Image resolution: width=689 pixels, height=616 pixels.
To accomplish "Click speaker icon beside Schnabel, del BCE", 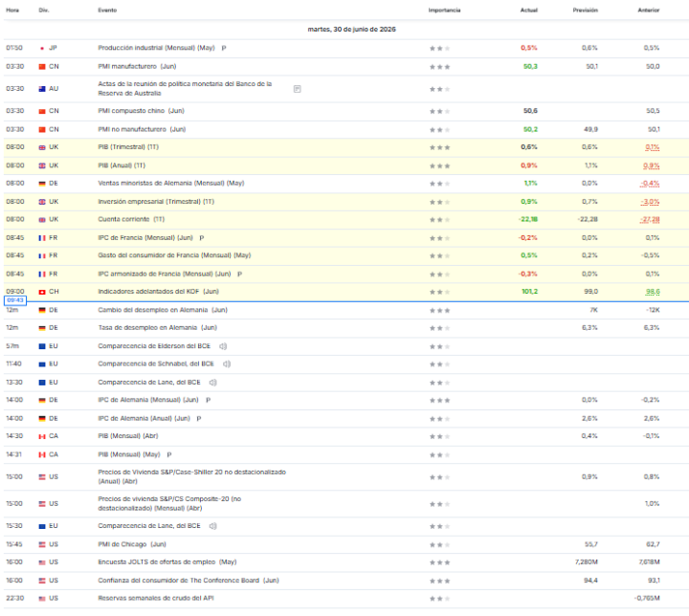I will (227, 363).
